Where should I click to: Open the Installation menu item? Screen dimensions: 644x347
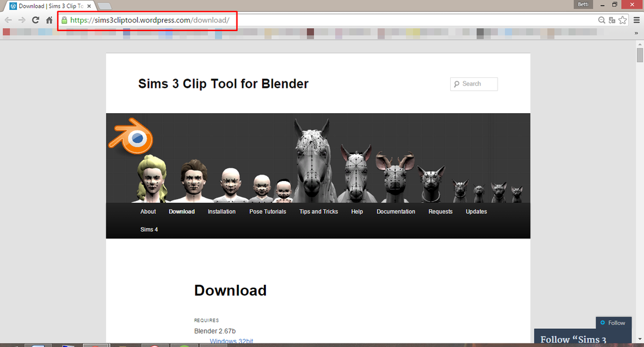221,212
